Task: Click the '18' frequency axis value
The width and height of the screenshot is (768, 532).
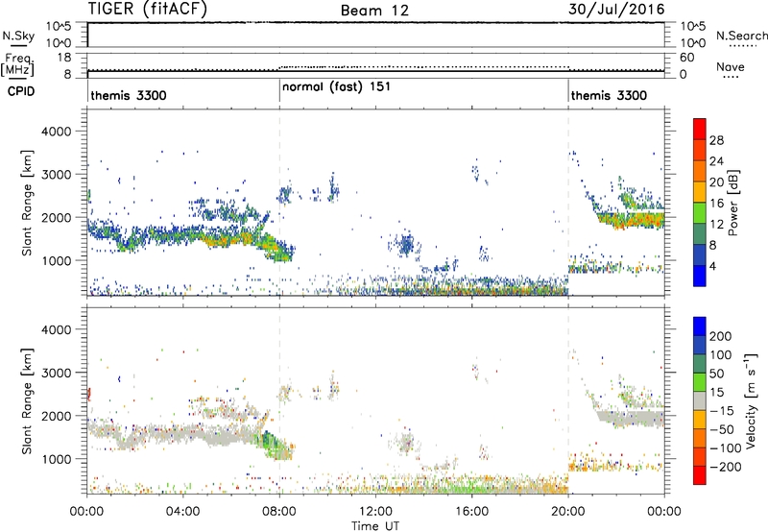Action: click(x=64, y=58)
